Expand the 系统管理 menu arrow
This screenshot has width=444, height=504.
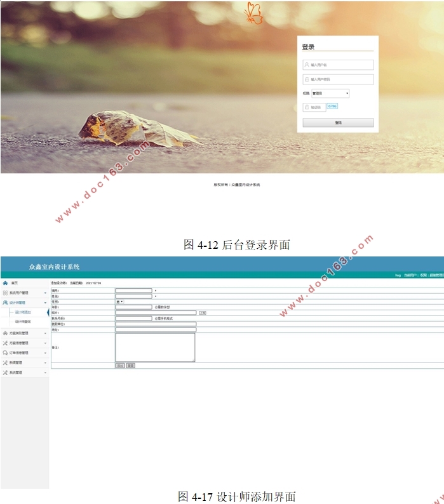pos(45,373)
